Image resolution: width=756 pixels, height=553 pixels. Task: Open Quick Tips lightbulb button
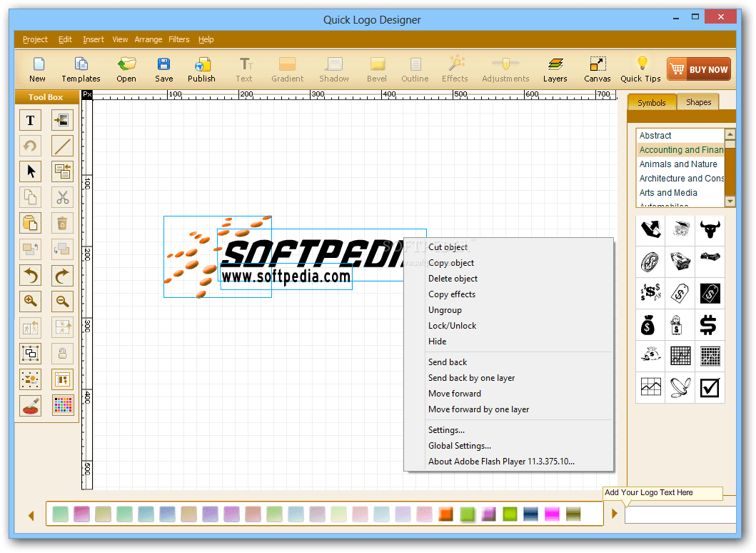point(641,70)
